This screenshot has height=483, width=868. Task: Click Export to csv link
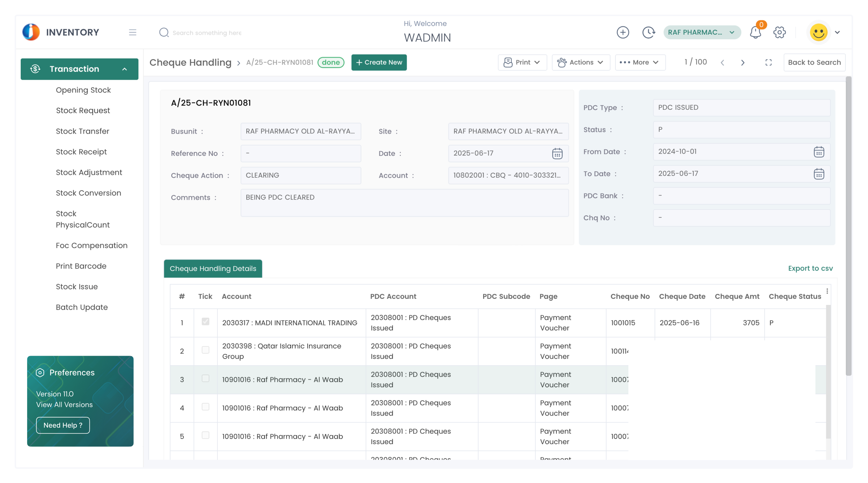tap(810, 268)
